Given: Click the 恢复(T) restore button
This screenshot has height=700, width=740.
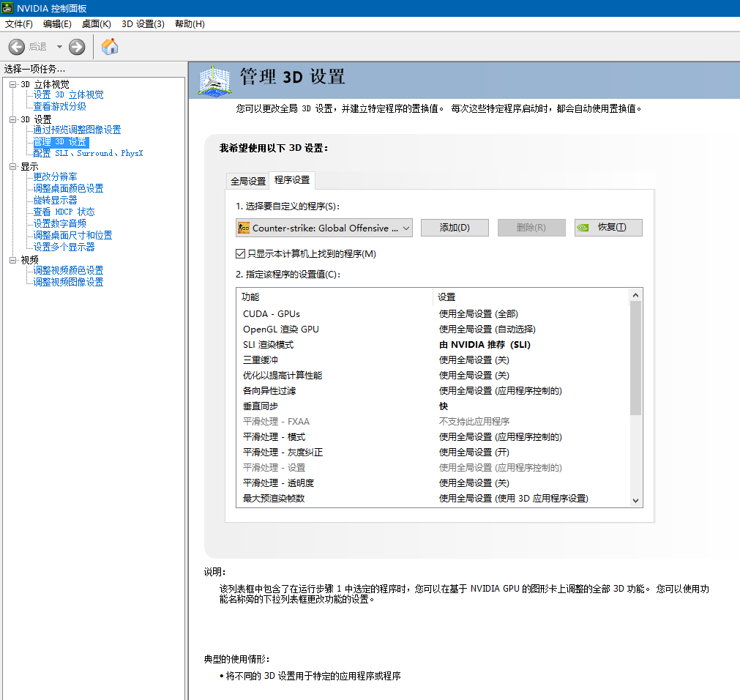Looking at the screenshot, I should pos(608,228).
